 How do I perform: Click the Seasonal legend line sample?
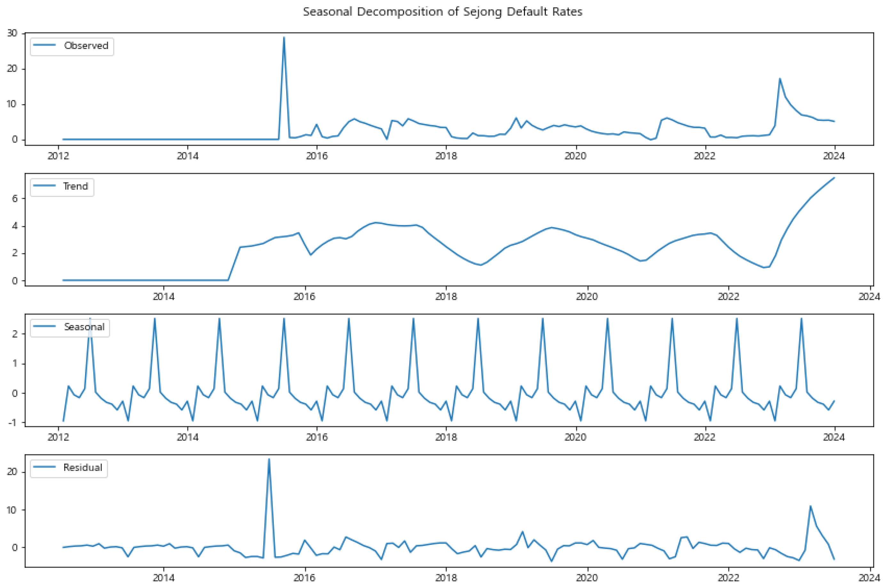click(45, 326)
